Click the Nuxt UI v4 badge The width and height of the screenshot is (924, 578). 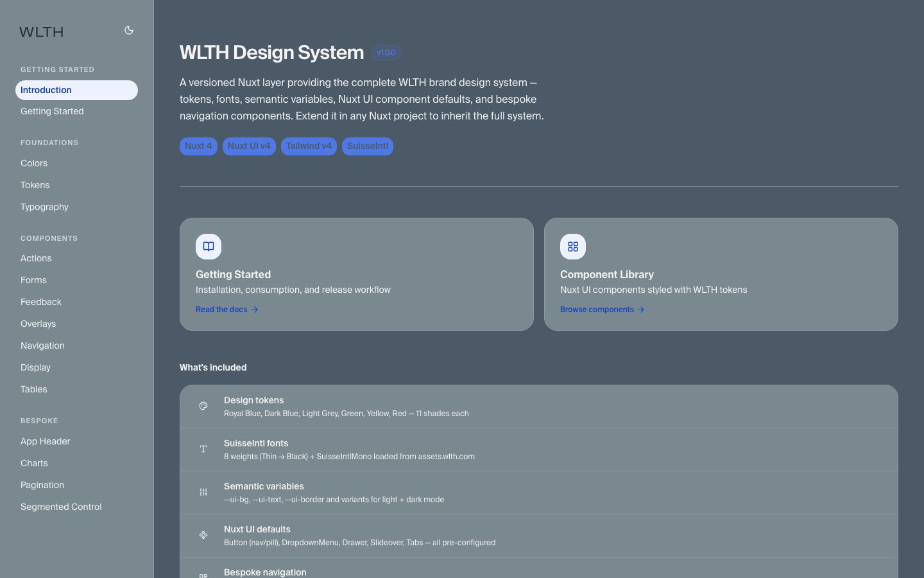[x=249, y=146]
